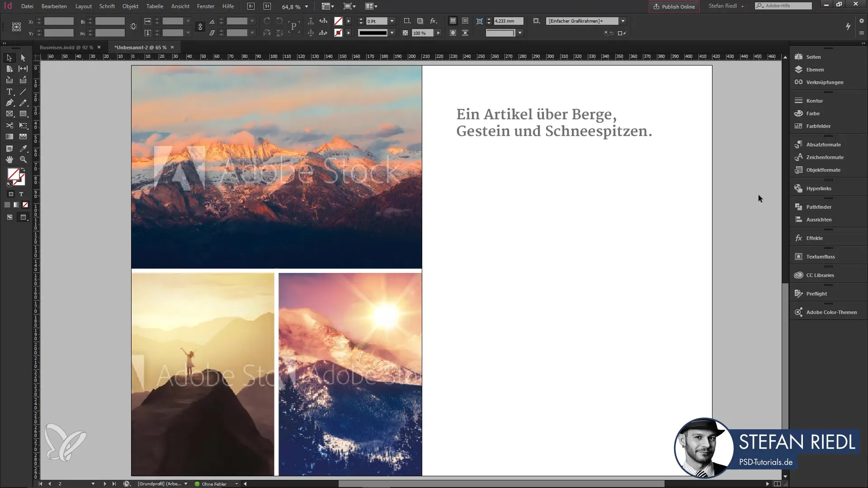Open the Fenster menu
868x488 pixels.
coord(206,6)
